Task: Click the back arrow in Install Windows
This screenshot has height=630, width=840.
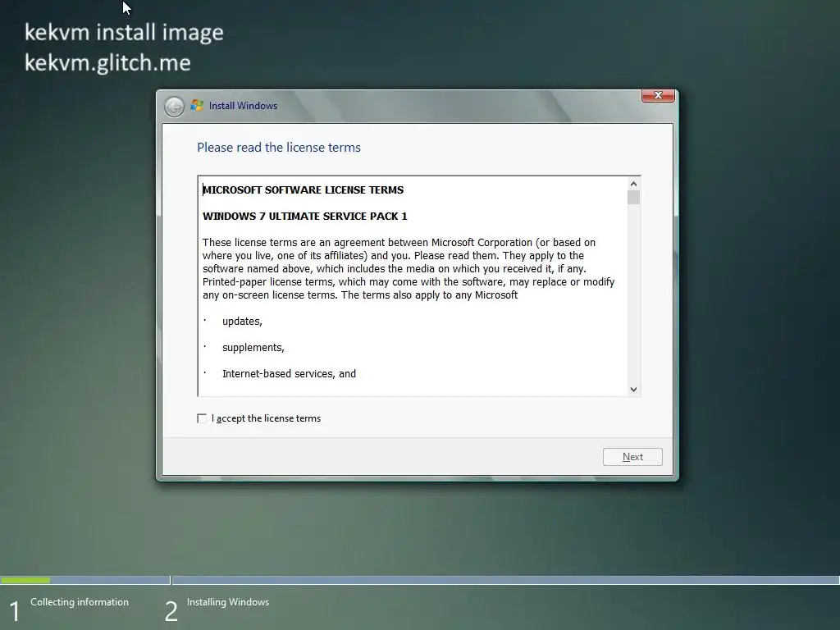Action: coord(174,107)
